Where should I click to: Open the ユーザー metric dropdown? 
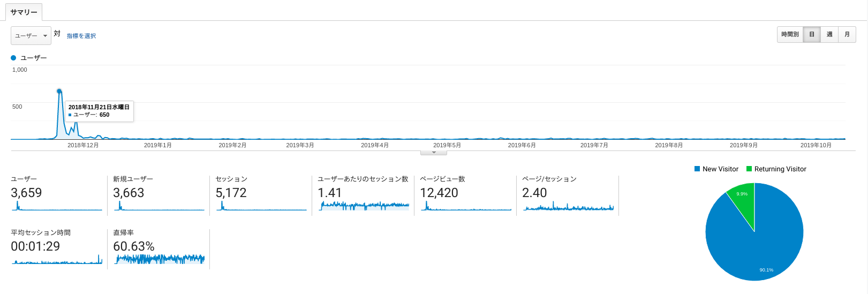(x=31, y=36)
